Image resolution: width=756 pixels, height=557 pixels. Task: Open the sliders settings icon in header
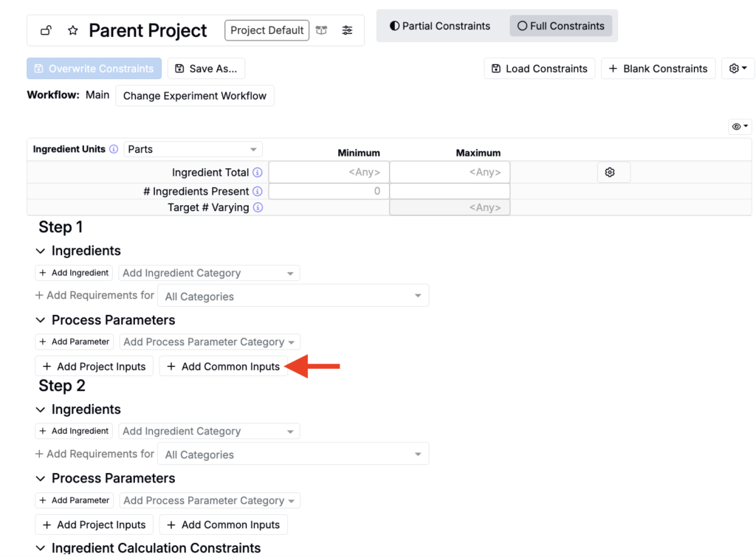pyautogui.click(x=347, y=30)
